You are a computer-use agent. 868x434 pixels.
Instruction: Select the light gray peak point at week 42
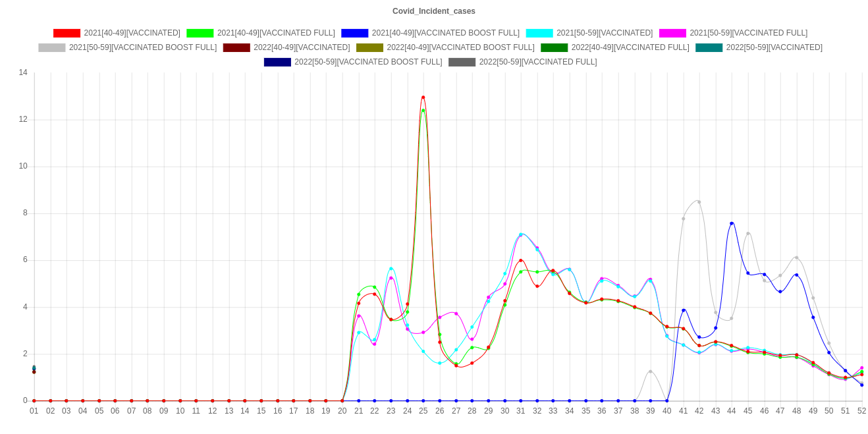699,202
